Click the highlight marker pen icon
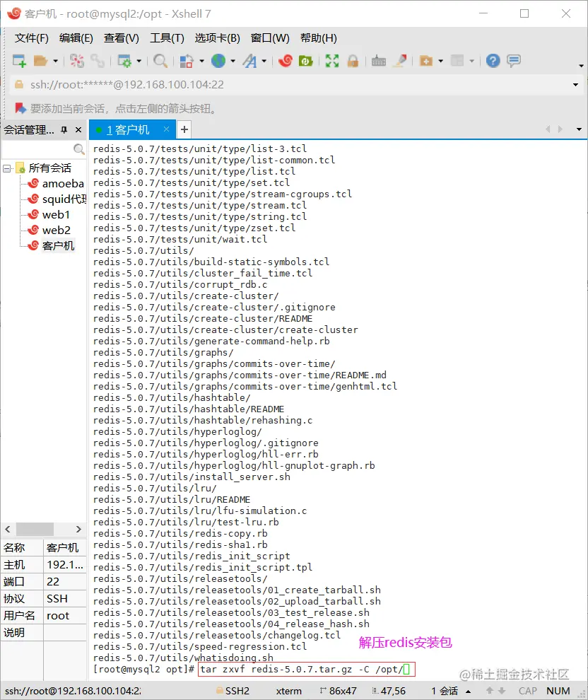Image resolution: width=588 pixels, height=700 pixels. click(x=400, y=61)
